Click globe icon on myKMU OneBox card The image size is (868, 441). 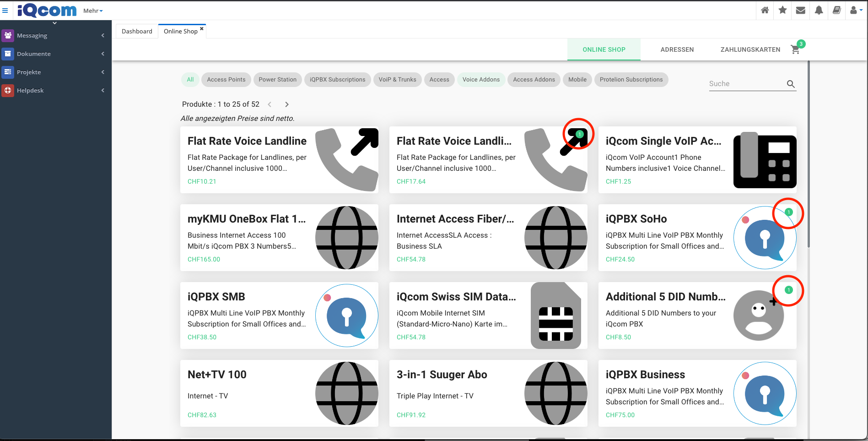(x=346, y=238)
